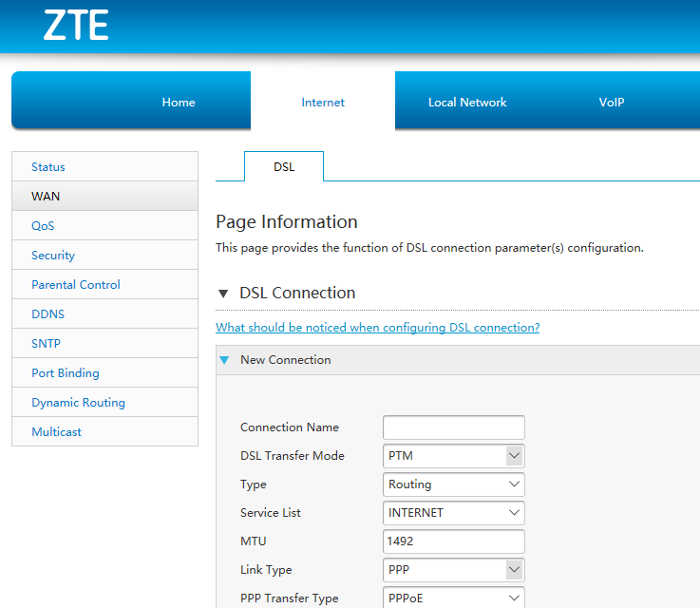
Task: Click the MTU field showing 1492
Action: (454, 541)
